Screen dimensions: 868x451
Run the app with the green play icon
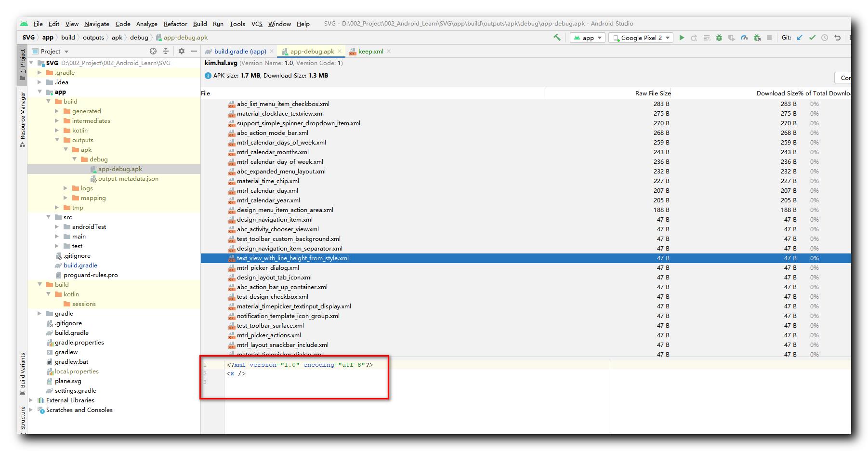[x=682, y=38]
